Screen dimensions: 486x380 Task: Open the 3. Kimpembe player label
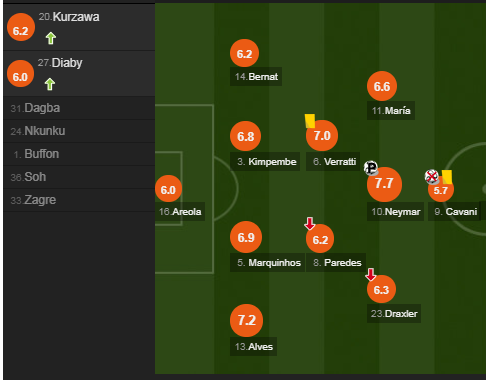(x=265, y=162)
